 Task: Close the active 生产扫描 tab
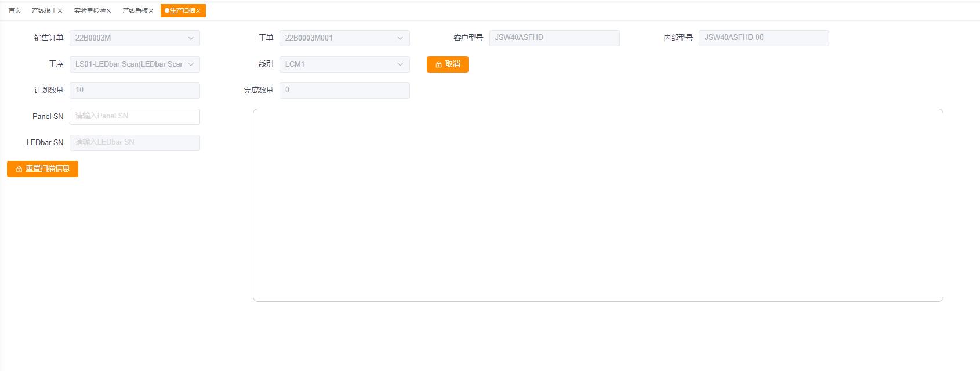click(x=198, y=11)
